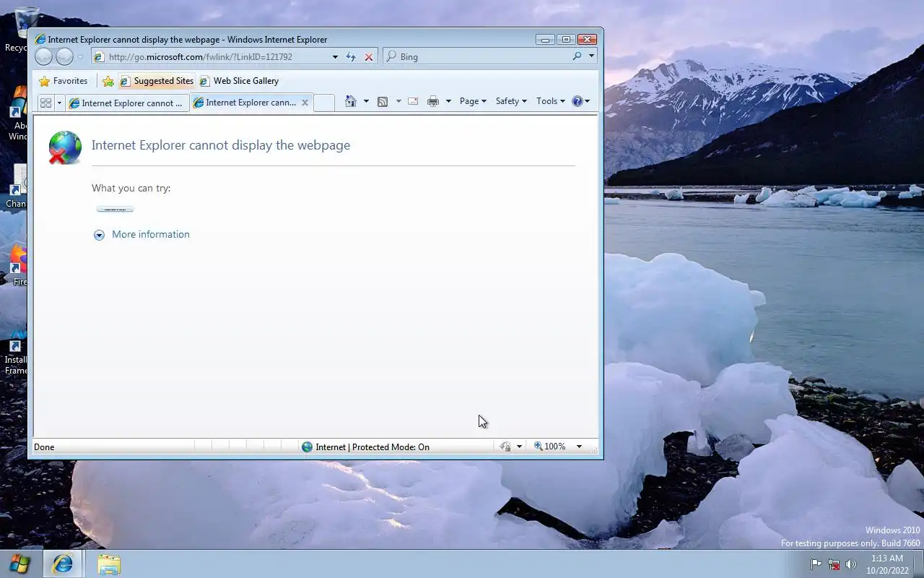The image size is (924, 578).
Task: Click the RSS Feeds toolbar icon
Action: click(383, 101)
